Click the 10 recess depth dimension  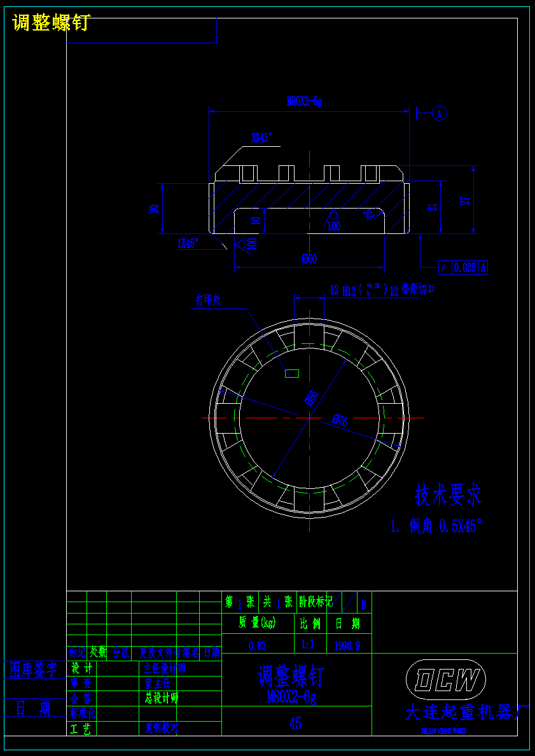pyautogui.click(x=256, y=220)
